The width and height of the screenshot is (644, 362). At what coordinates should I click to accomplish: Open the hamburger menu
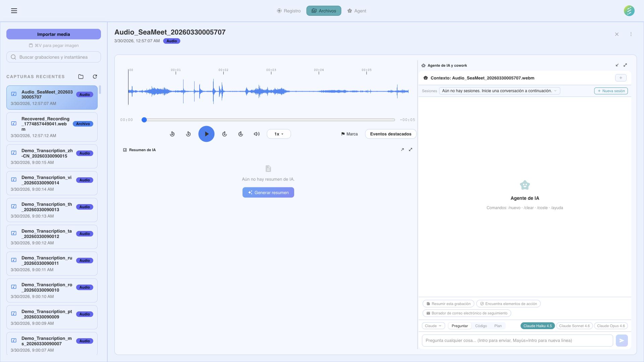[14, 11]
